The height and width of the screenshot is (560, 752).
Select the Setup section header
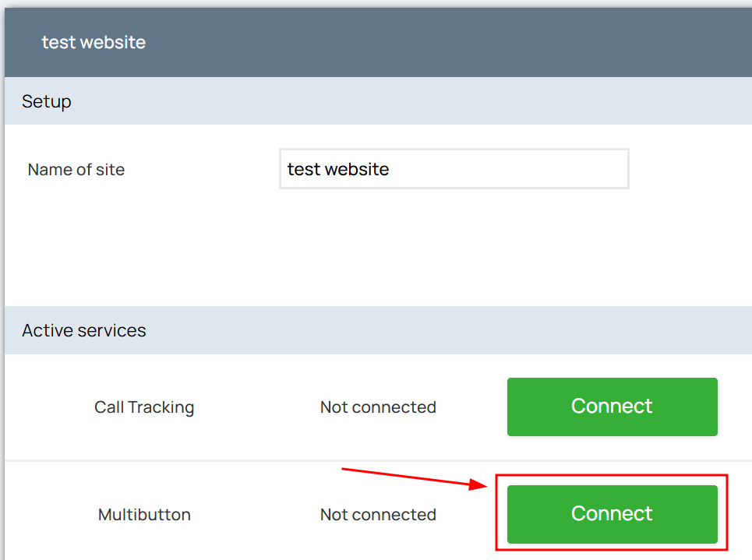pos(47,101)
